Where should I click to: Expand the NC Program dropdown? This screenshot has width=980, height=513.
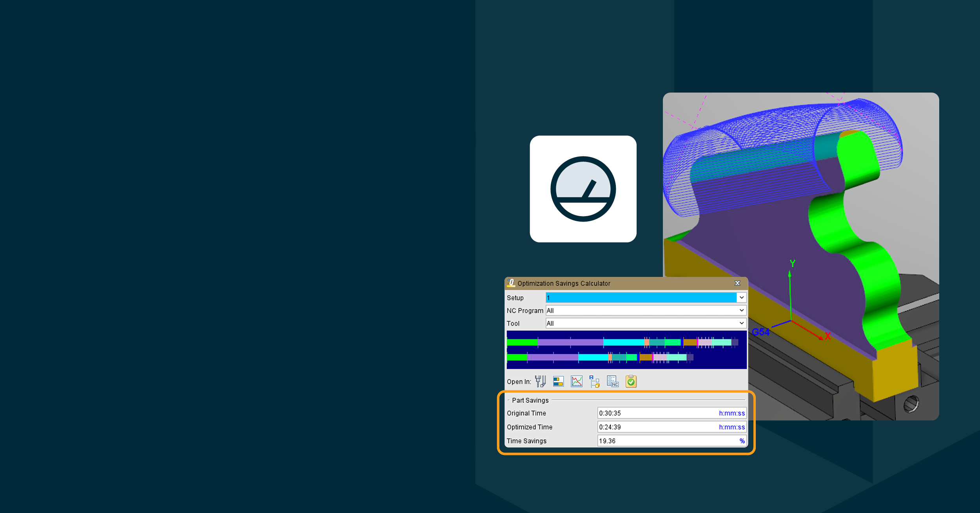click(741, 310)
